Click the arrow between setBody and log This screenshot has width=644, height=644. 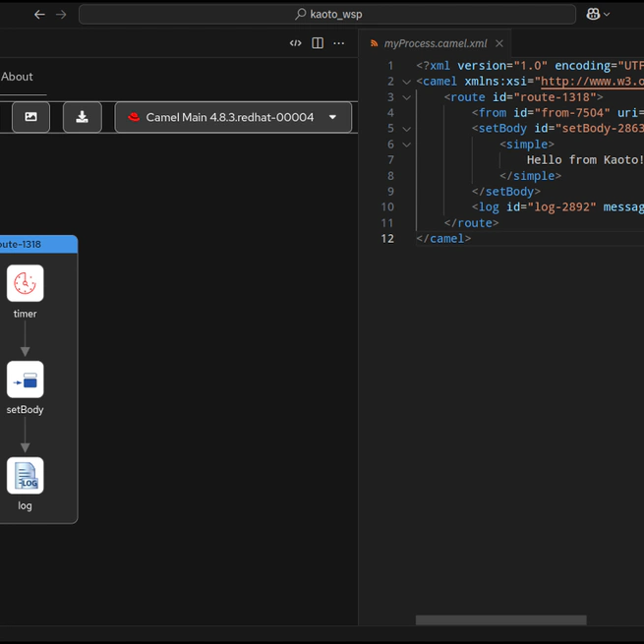coord(25,435)
